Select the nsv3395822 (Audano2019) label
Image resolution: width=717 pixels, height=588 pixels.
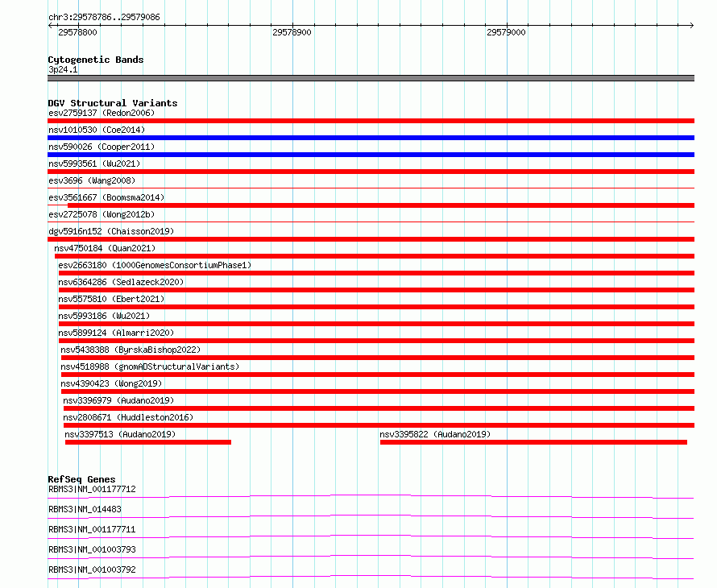[435, 434]
